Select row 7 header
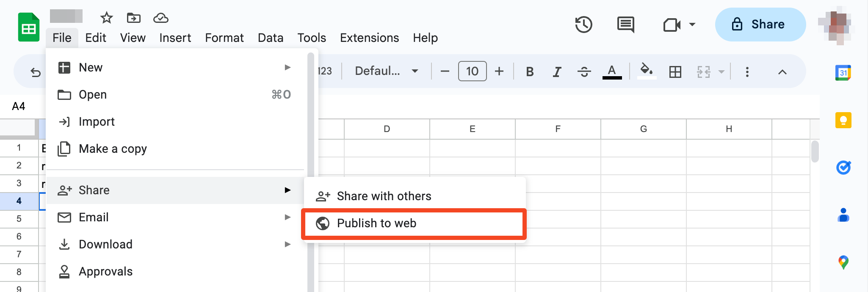 [x=19, y=254]
